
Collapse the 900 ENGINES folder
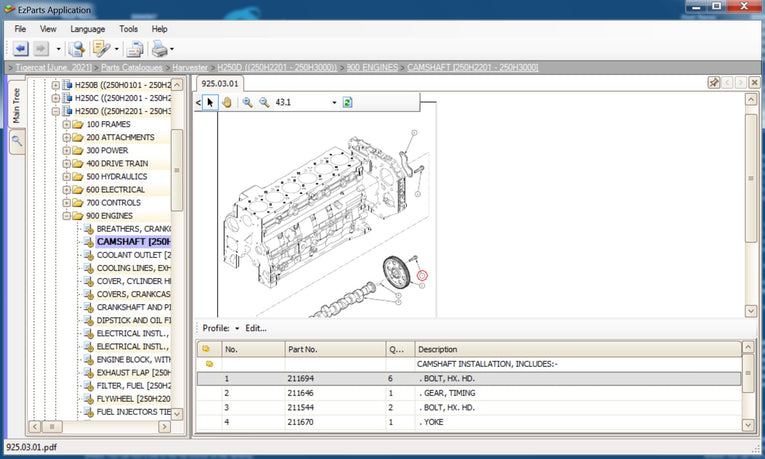[x=67, y=215]
